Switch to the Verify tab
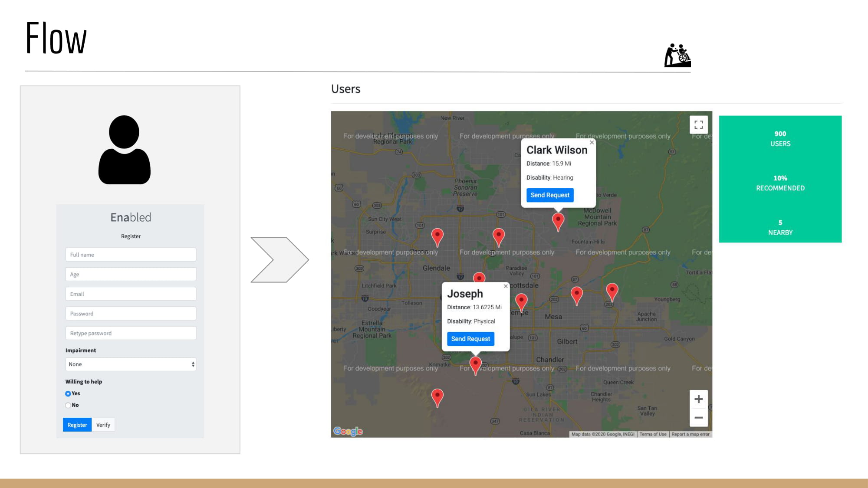This screenshot has height=488, width=868. tap(103, 425)
